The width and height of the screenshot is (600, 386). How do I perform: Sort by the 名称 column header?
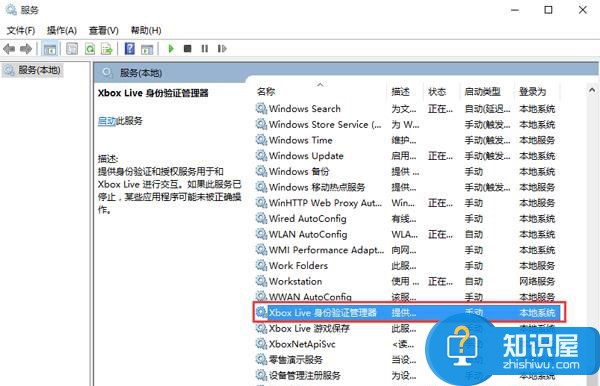click(266, 91)
